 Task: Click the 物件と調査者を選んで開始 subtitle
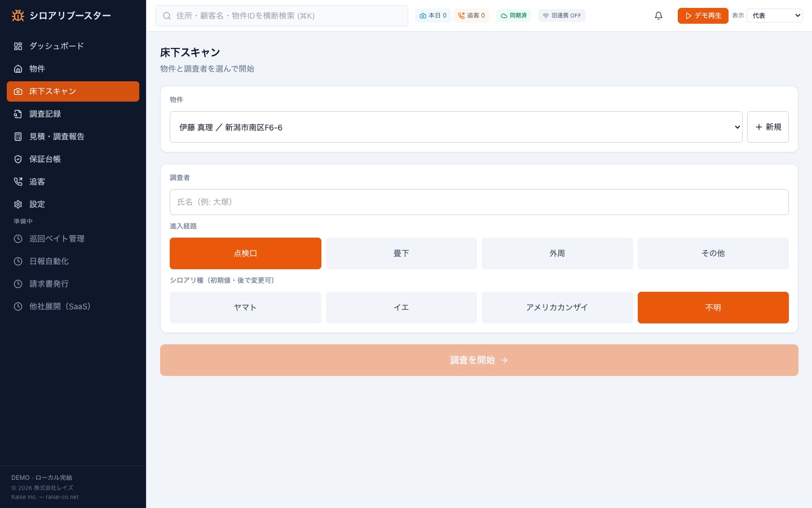pyautogui.click(x=207, y=69)
